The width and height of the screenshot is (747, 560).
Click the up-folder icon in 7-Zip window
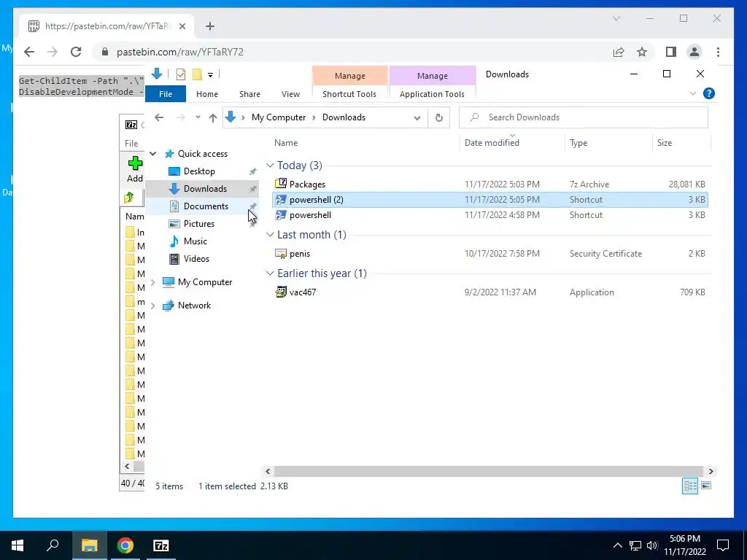128,198
